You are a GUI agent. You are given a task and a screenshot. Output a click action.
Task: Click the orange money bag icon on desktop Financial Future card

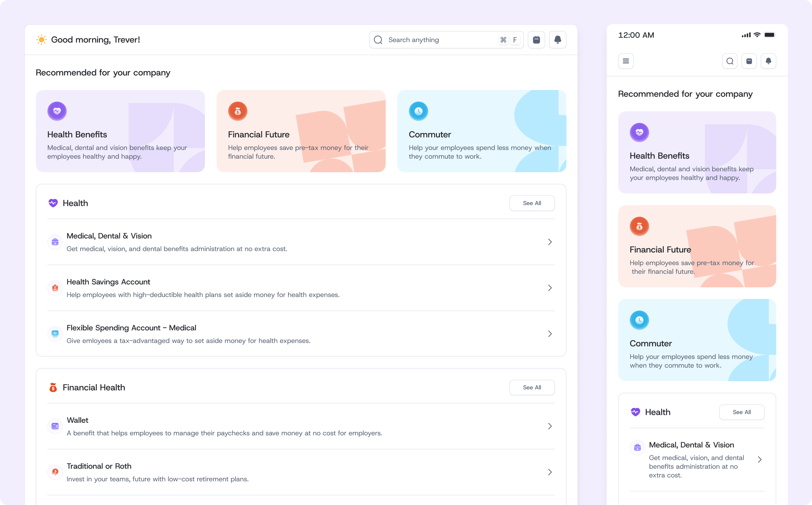pyautogui.click(x=237, y=111)
